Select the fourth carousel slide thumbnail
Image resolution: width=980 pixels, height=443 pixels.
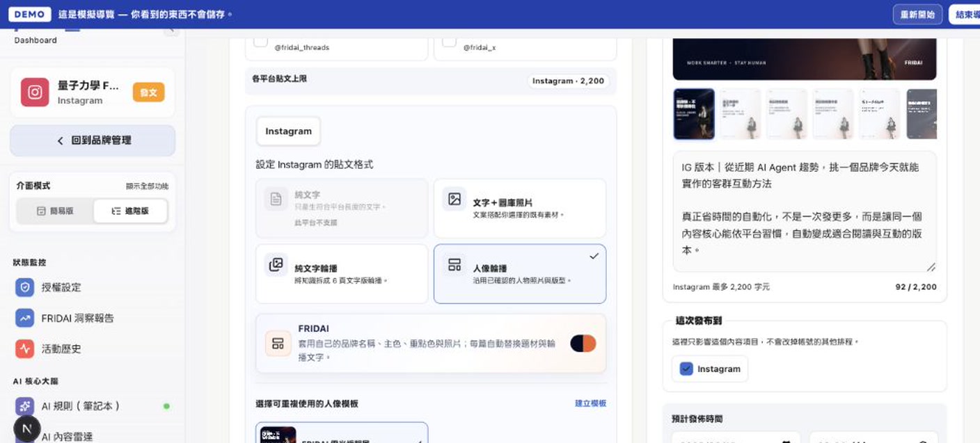point(833,114)
